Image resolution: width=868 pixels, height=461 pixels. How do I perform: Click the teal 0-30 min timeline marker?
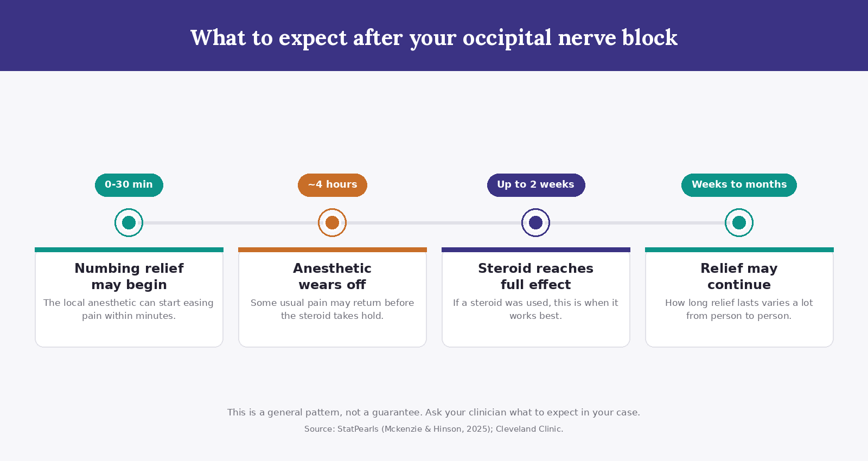129,222
